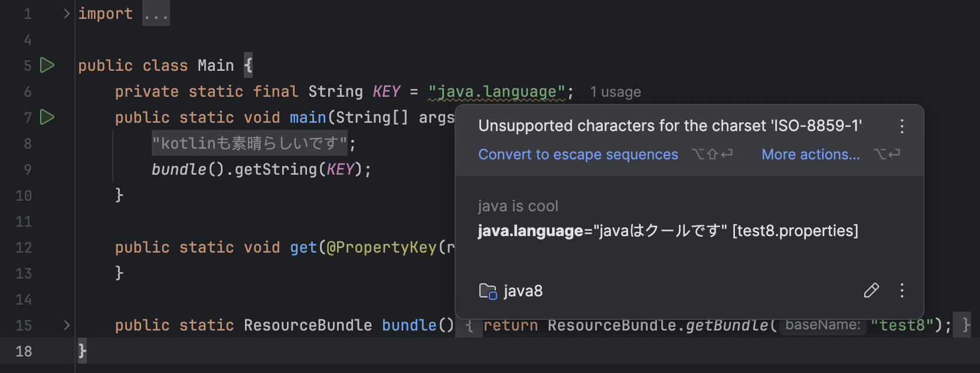Run the main method gutter icon
Image resolution: width=980 pixels, height=373 pixels.
[x=47, y=117]
